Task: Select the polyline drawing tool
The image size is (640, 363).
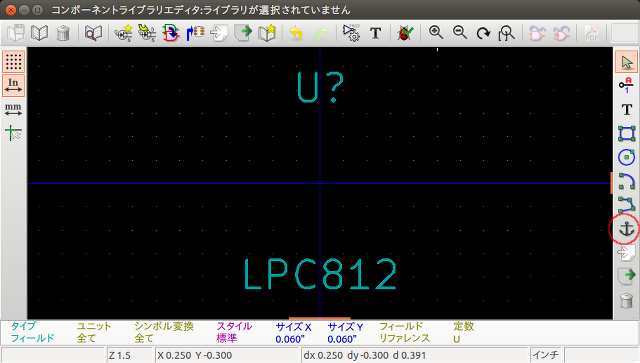Action: (627, 204)
